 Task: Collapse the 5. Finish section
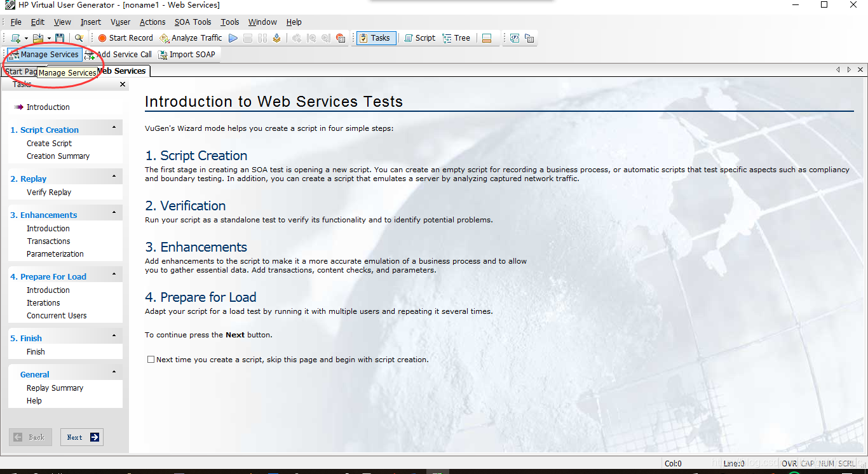[x=114, y=335]
